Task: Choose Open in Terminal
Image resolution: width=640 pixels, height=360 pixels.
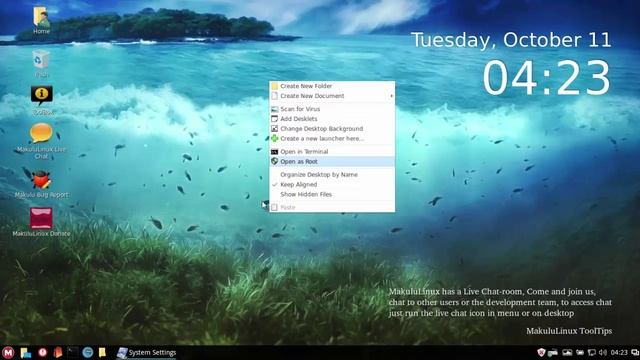Action: [332, 151]
